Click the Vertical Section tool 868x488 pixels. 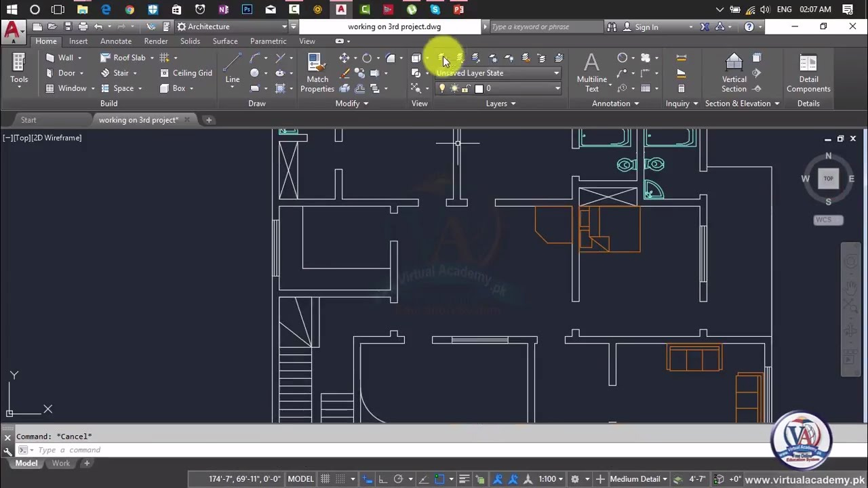(734, 73)
